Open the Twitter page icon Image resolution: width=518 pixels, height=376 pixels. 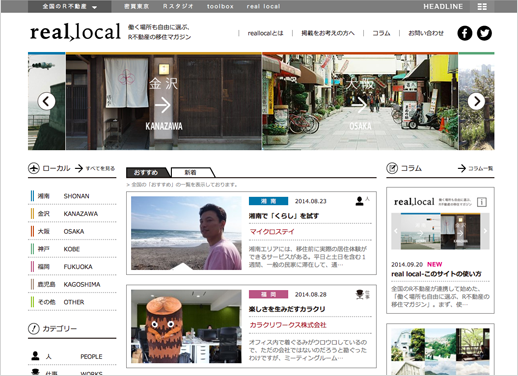pyautogui.click(x=484, y=33)
